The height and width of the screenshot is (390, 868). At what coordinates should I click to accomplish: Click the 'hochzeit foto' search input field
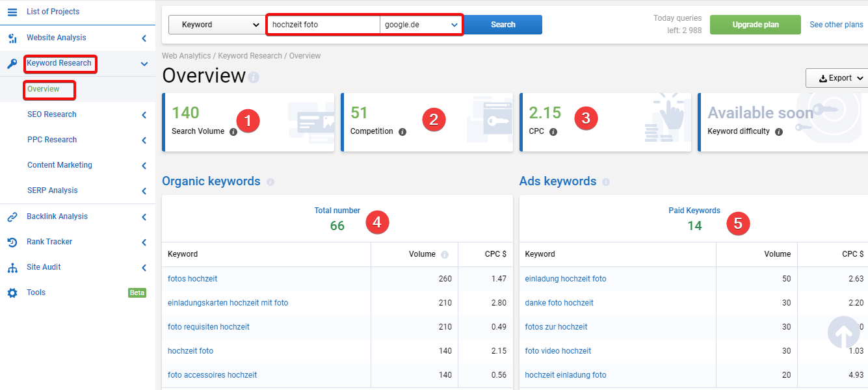point(324,25)
